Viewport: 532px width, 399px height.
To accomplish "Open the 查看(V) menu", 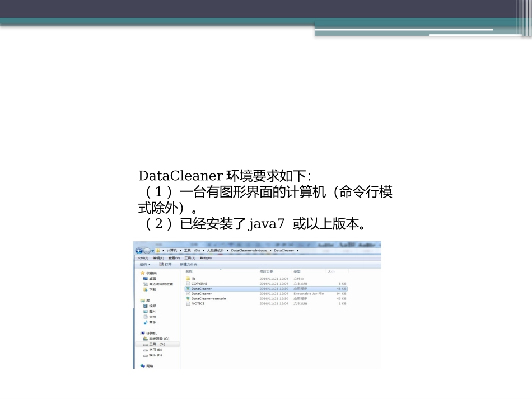I will point(174,258).
